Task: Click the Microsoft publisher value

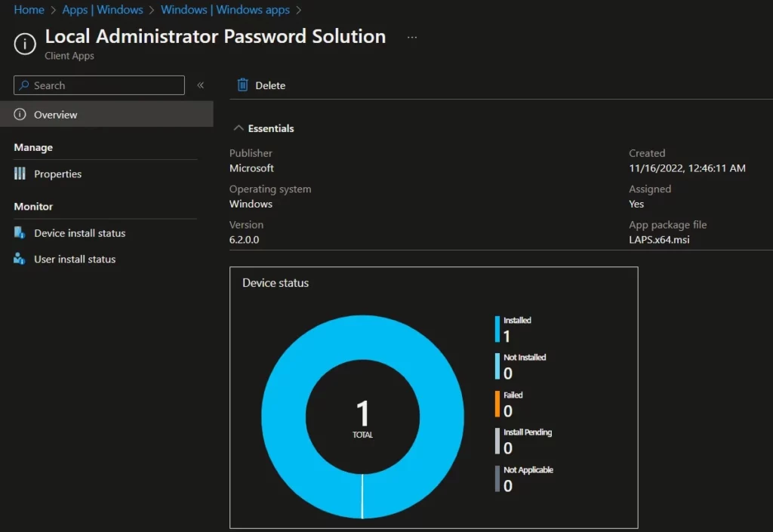Action: point(251,168)
